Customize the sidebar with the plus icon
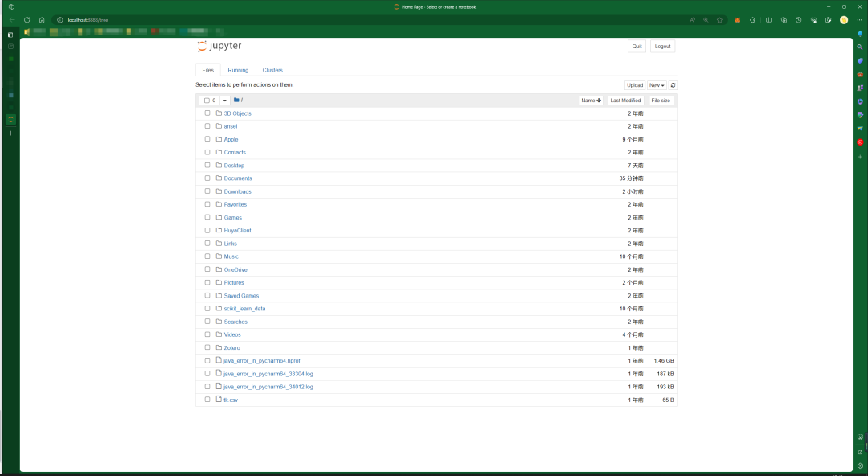868x476 pixels. [860, 157]
